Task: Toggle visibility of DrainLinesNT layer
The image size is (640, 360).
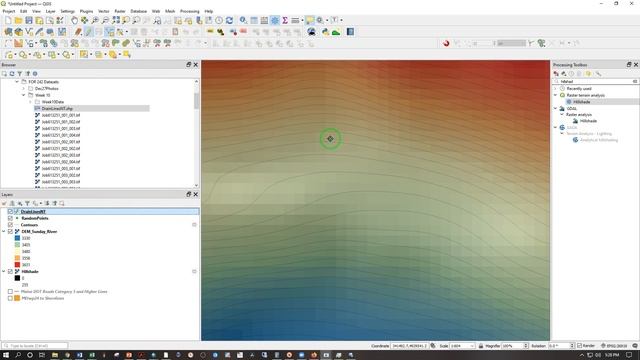Action: click(10, 211)
